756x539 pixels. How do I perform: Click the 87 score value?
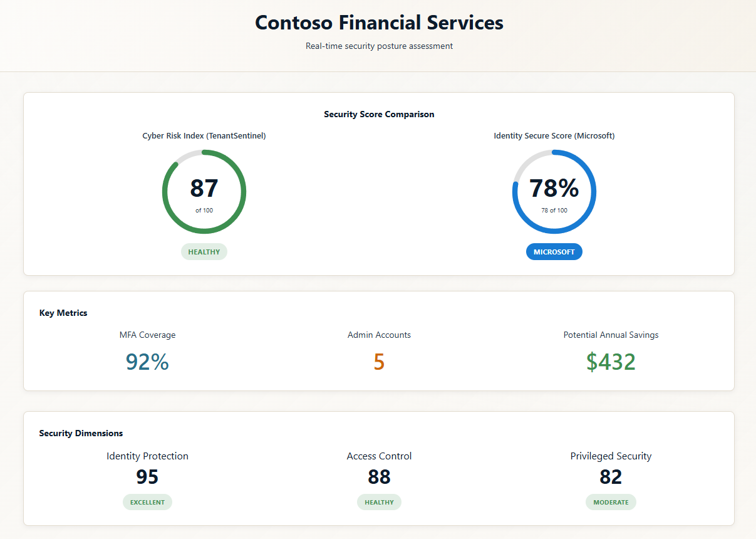pos(204,189)
